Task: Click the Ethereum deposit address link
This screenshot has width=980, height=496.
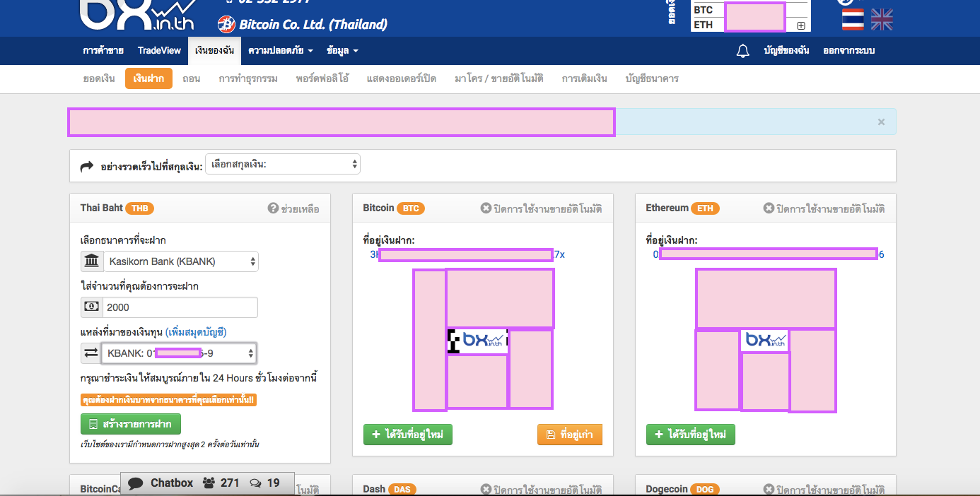Action: 769,254
